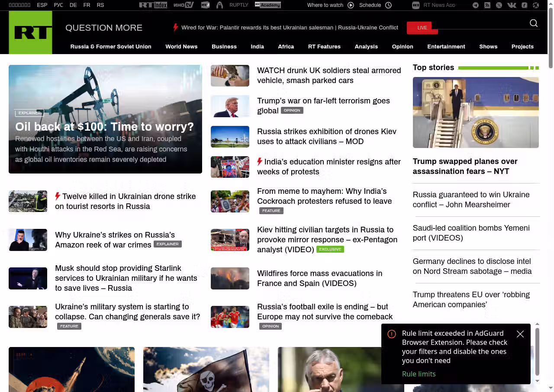
Task: Click OPINION tag beside Trump's war headline
Action: tap(292, 110)
